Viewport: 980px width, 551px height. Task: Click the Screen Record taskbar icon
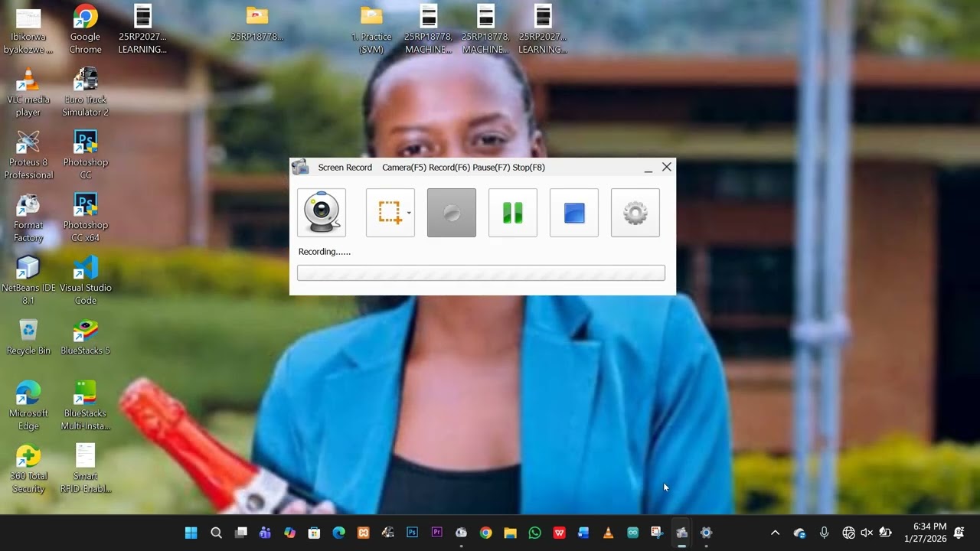681,533
